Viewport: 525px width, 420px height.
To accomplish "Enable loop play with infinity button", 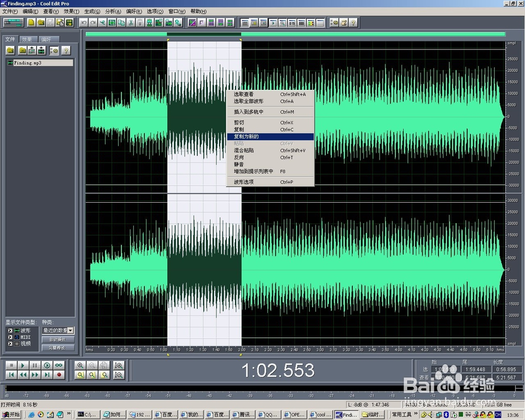I will click(59, 365).
